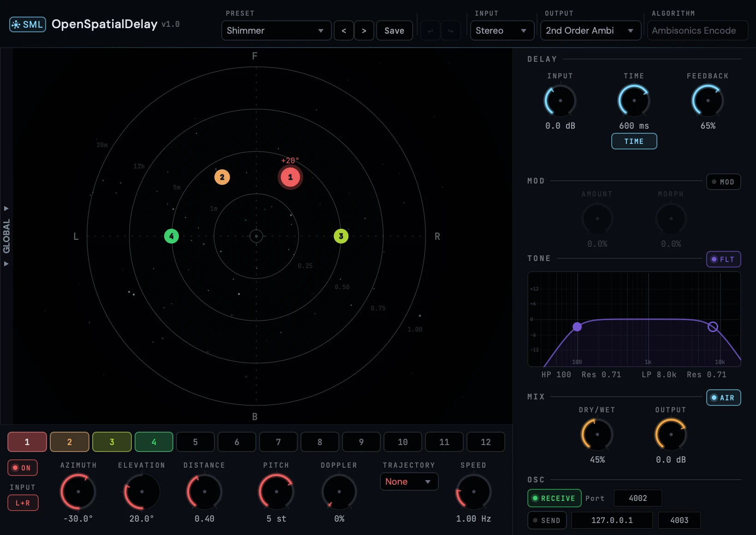Viewport: 756px width, 535px height.
Task: Click the delay TIME knob
Action: coord(634,101)
